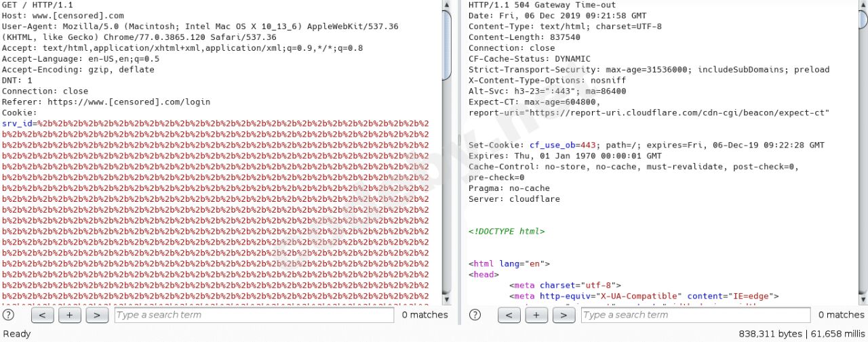The height and width of the screenshot is (342, 868).
Task: Click the 'Host: www.[censored].com' header
Action: click(x=63, y=16)
